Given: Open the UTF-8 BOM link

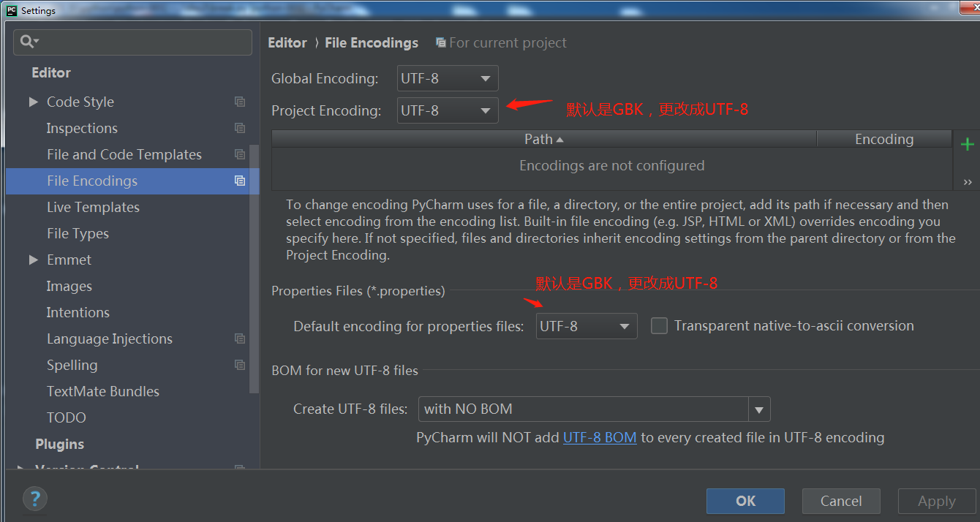Looking at the screenshot, I should tap(600, 437).
